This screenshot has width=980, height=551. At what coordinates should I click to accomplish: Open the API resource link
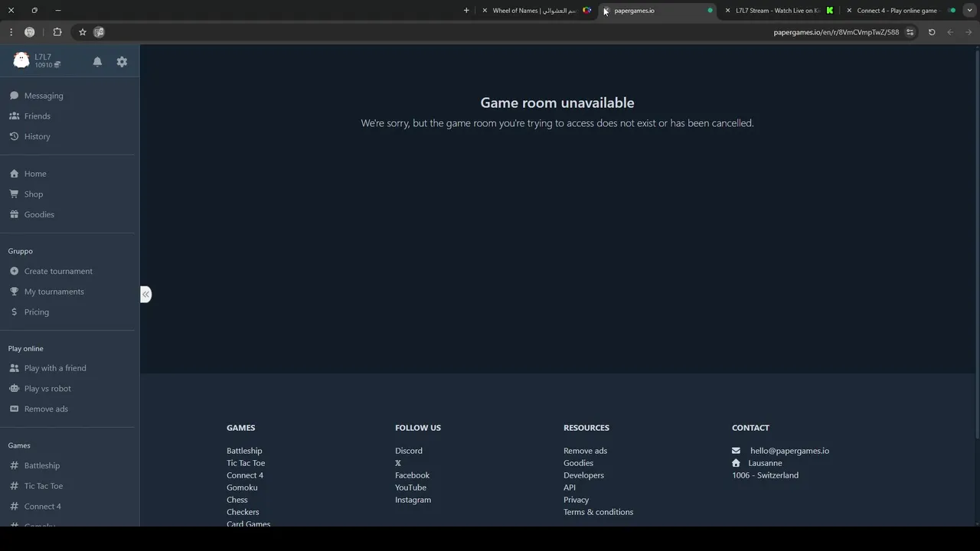pos(570,487)
